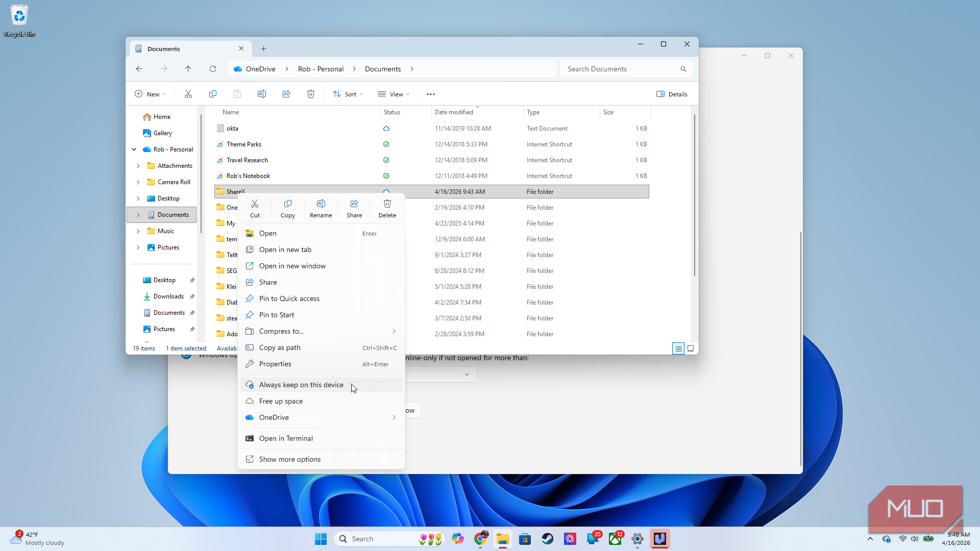
Task: Click the Search Documents field
Action: click(x=627, y=69)
